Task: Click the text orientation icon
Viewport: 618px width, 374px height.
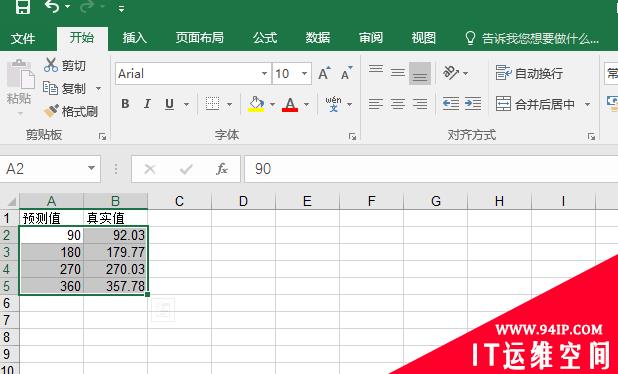Action: click(x=451, y=73)
